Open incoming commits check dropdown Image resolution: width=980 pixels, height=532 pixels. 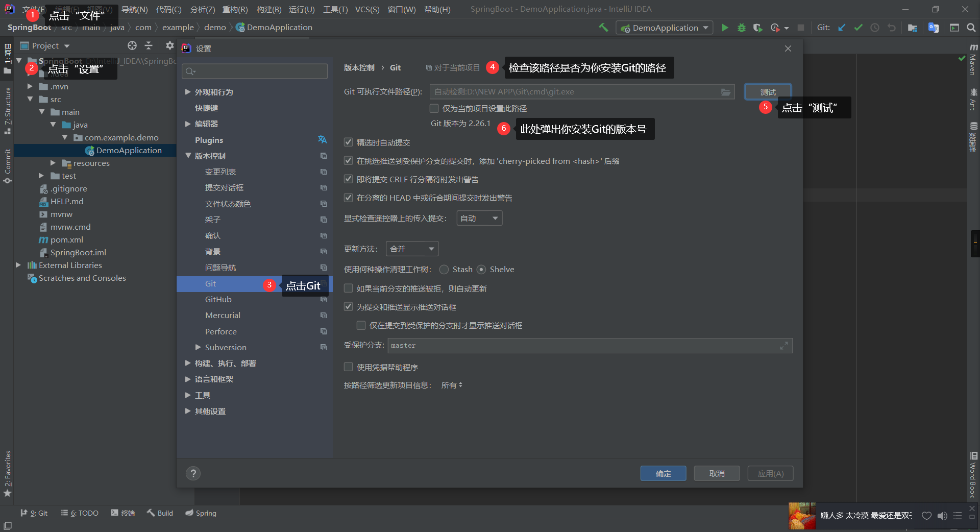point(479,219)
